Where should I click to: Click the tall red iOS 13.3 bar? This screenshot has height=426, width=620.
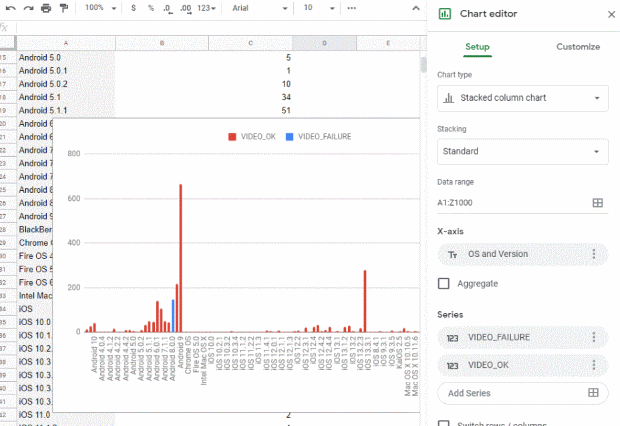(365, 301)
